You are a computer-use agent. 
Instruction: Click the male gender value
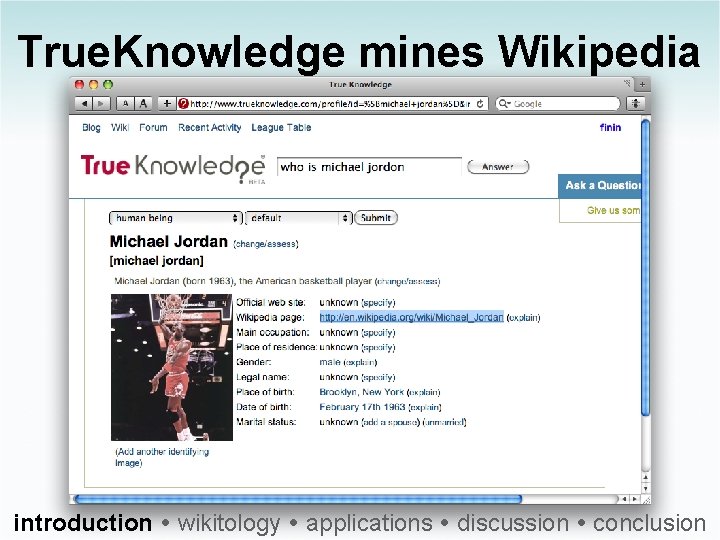point(330,362)
